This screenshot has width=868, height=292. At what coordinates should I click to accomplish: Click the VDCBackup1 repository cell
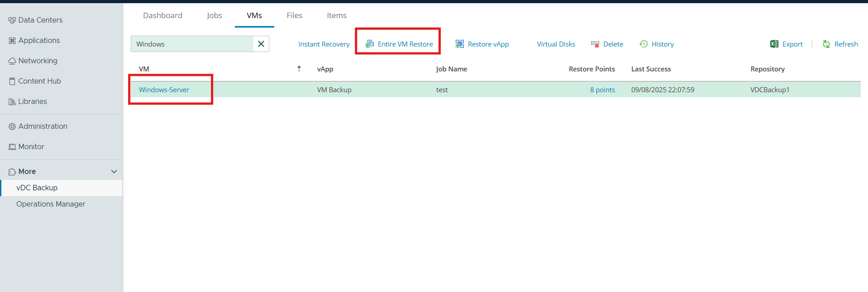(x=770, y=90)
